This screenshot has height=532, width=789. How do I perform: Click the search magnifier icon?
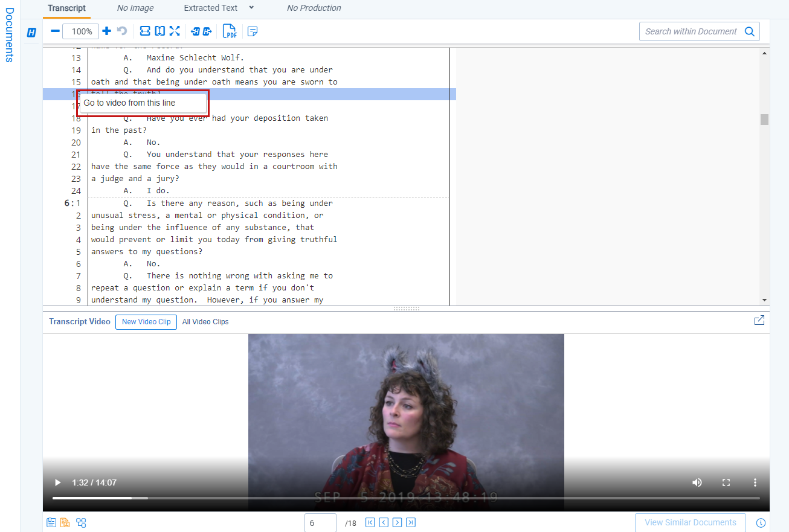(750, 31)
